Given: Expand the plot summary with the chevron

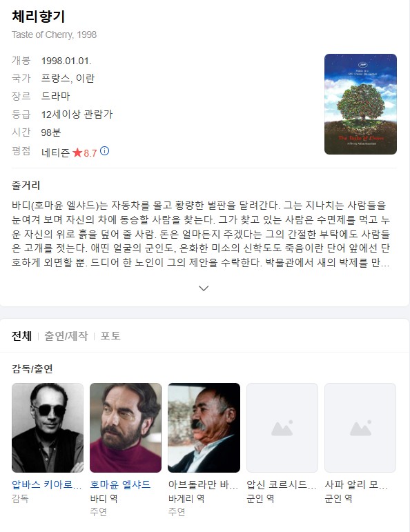Looking at the screenshot, I should tap(204, 288).
